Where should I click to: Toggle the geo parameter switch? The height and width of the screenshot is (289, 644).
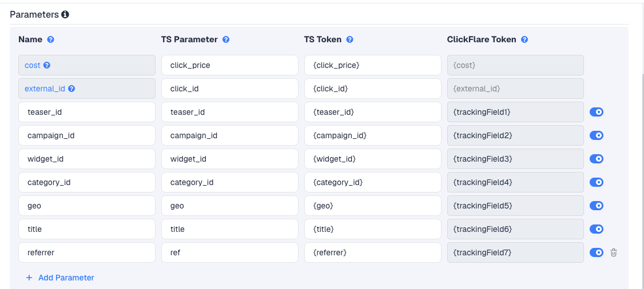(597, 206)
